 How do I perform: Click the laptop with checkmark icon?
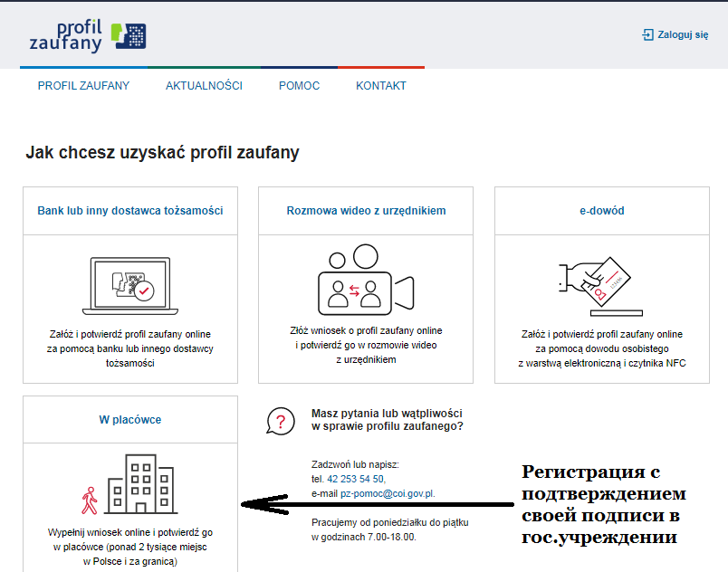pyautogui.click(x=130, y=283)
